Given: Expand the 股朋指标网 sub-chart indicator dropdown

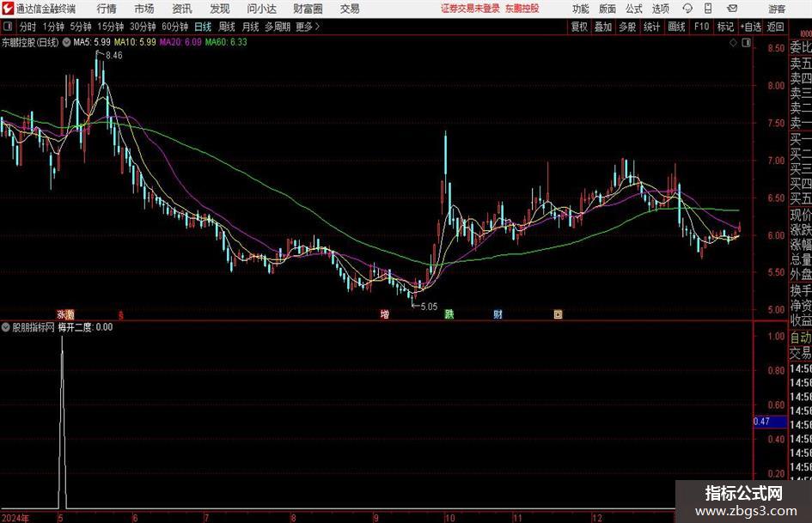Looking at the screenshot, I should click(x=6, y=327).
